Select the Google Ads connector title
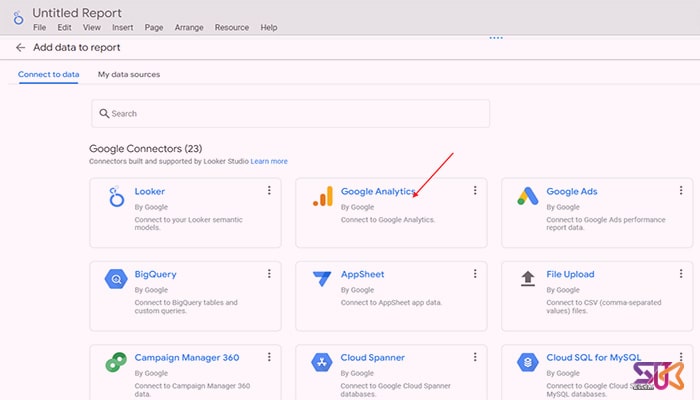 (571, 192)
